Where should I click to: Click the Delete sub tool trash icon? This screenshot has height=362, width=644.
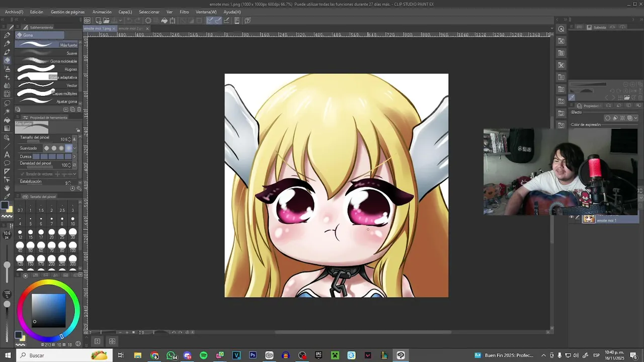tap(79, 109)
